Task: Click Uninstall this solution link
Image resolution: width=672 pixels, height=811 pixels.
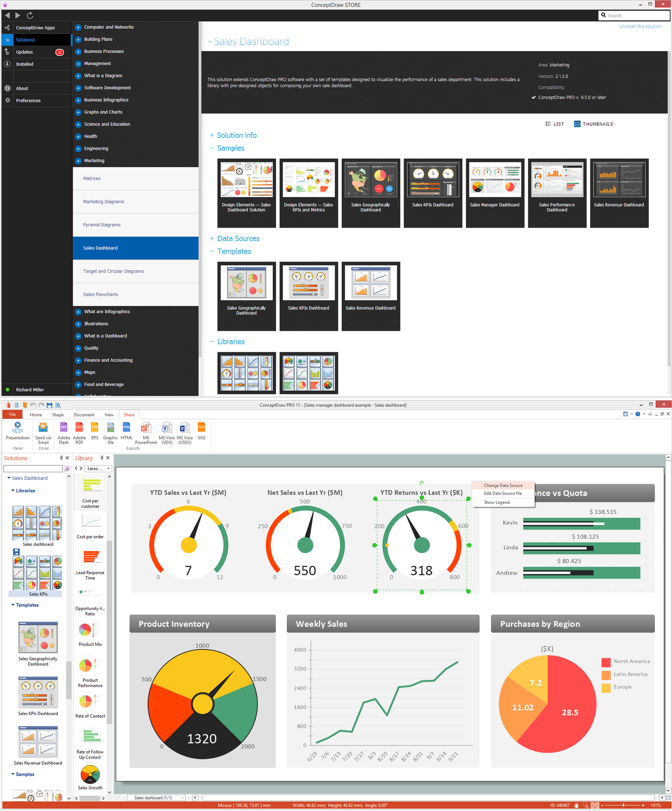Action: [x=640, y=26]
